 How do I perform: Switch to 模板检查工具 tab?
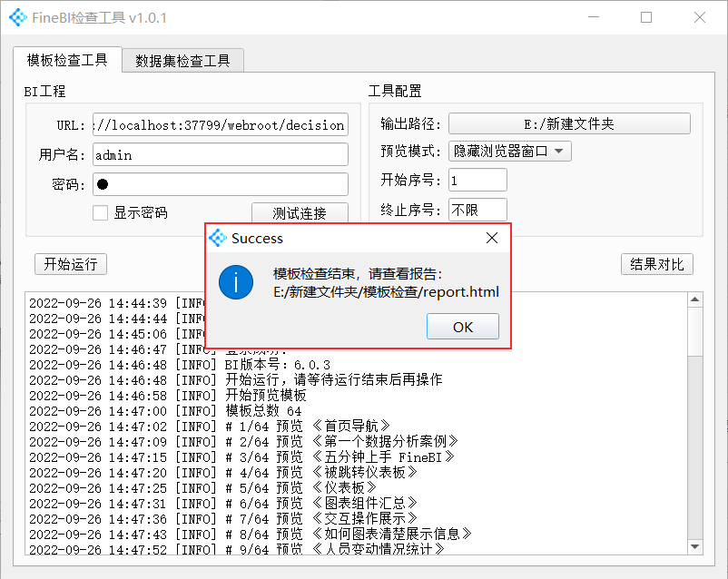click(67, 60)
